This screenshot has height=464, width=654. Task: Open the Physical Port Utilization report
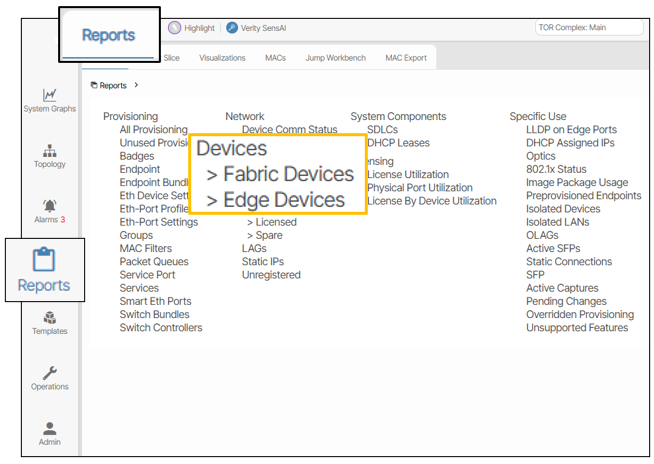pyautogui.click(x=420, y=188)
